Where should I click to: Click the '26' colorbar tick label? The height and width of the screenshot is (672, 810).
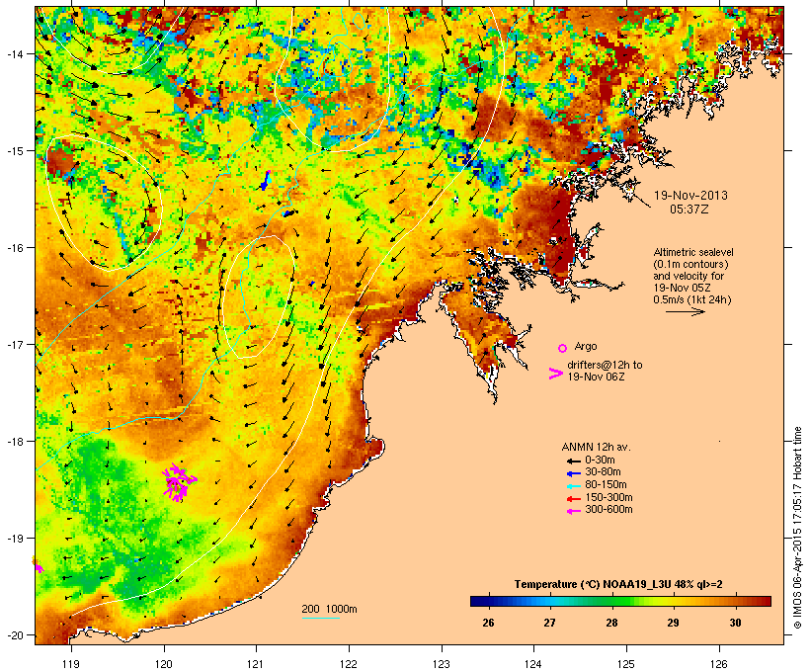[488, 623]
